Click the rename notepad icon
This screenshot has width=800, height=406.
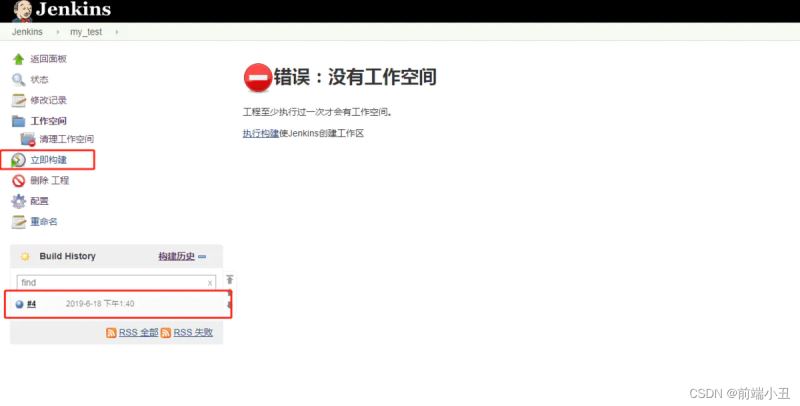coord(18,222)
